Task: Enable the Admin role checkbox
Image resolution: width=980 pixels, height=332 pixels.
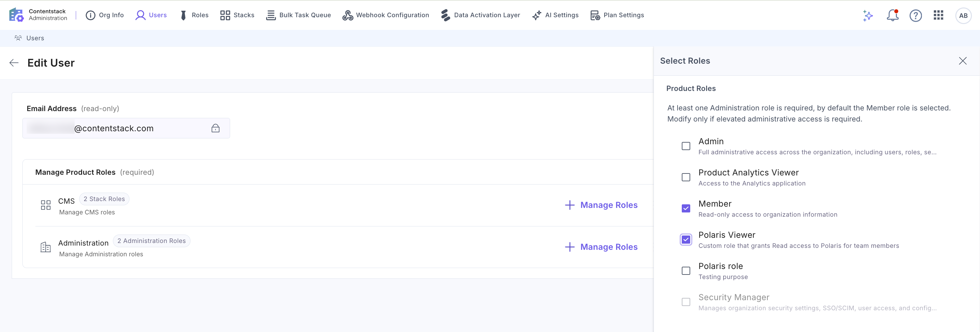Action: point(686,146)
